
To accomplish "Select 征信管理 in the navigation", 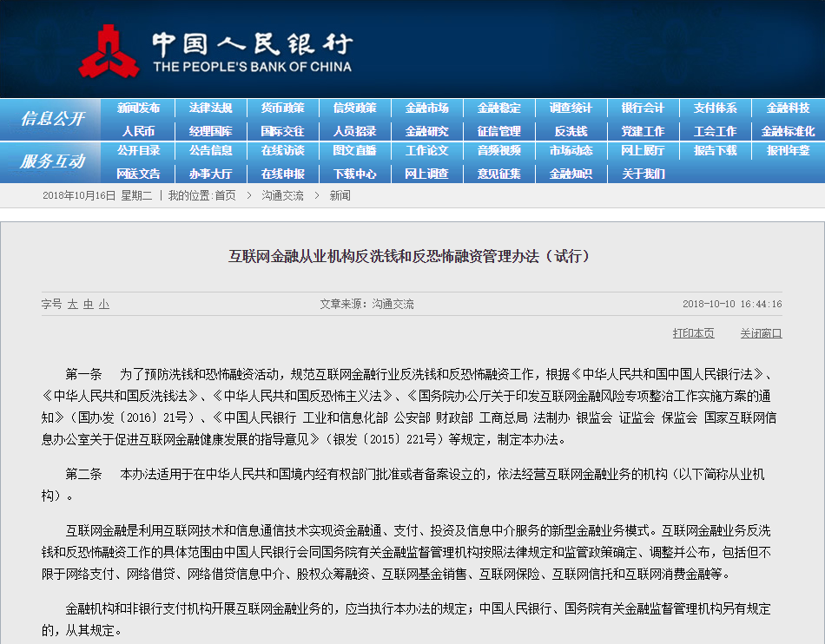I will click(x=498, y=131).
